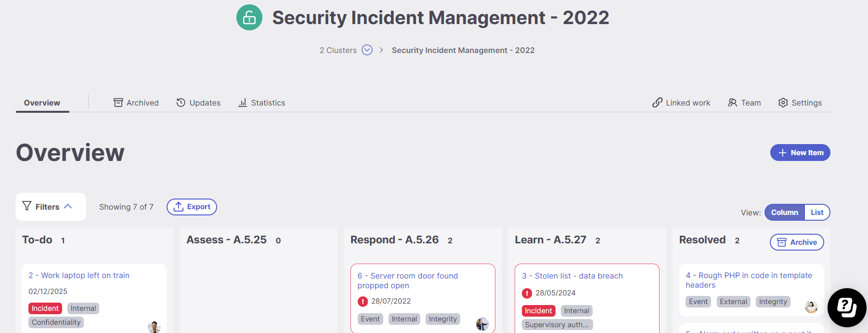Click the Internal tag on Server room door card
This screenshot has height=333, width=868.
(404, 319)
